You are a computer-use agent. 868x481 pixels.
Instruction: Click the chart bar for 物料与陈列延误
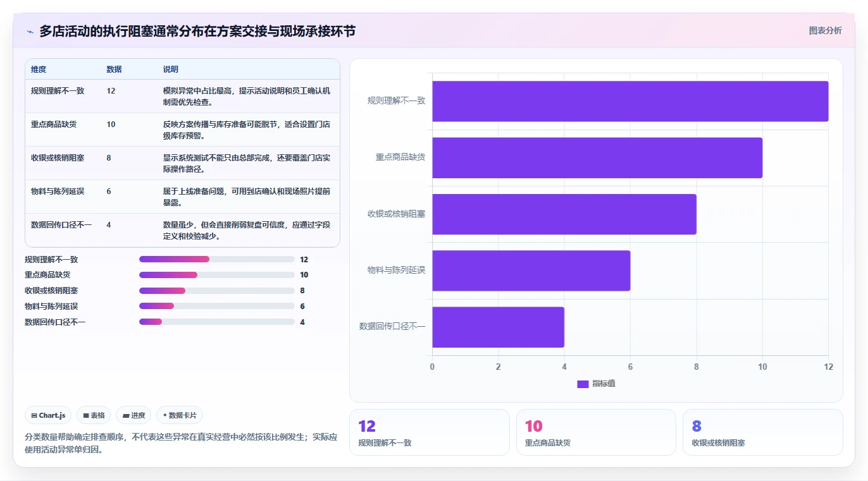pyautogui.click(x=531, y=271)
